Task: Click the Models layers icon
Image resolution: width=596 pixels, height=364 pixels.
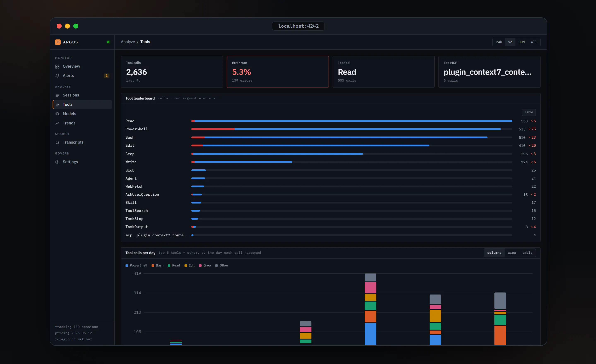Action: 57,114
